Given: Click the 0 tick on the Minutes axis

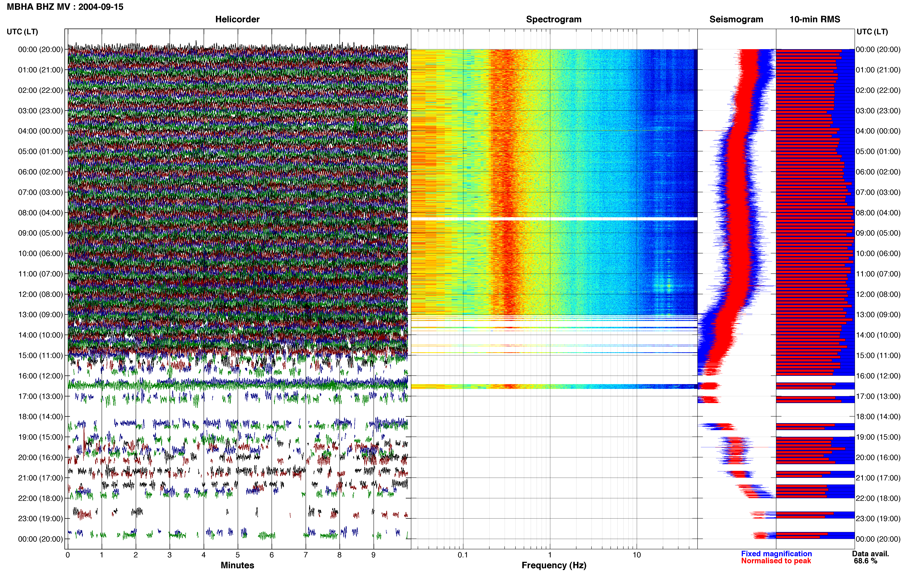Looking at the screenshot, I should 68,555.
